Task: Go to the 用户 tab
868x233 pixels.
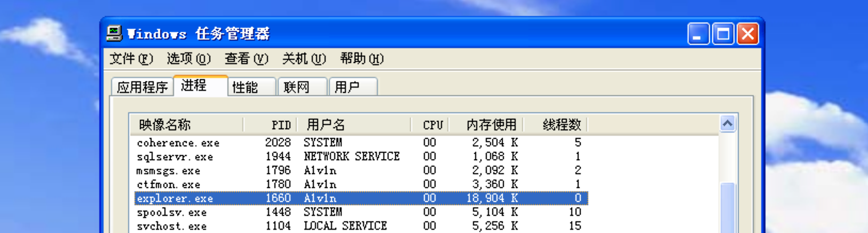Action: pos(353,87)
